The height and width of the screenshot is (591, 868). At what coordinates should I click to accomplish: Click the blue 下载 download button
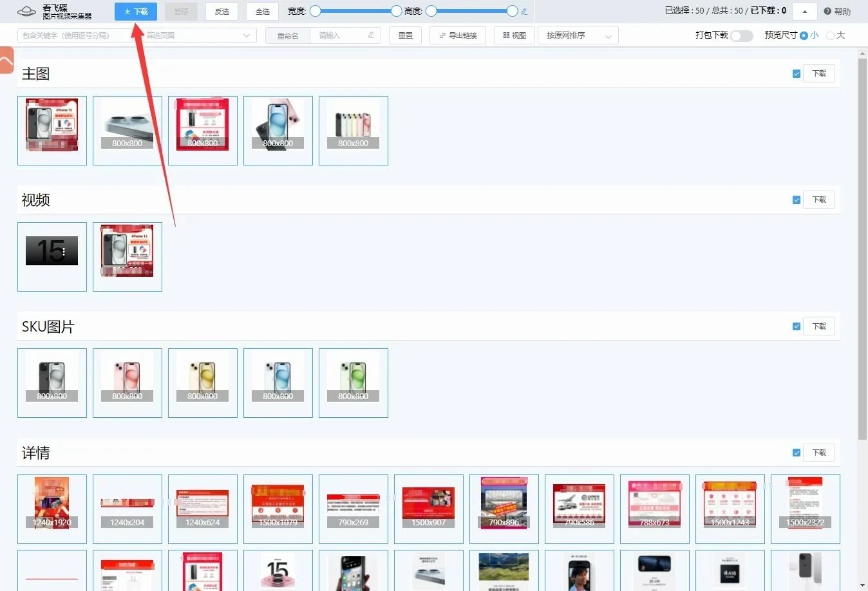pos(136,12)
